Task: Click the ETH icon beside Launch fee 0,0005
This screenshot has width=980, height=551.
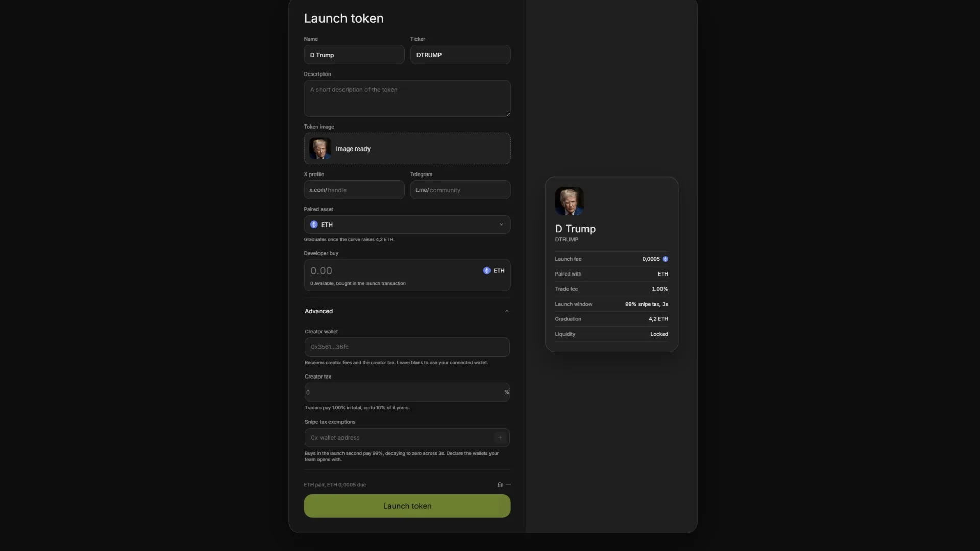Action: coord(665,259)
